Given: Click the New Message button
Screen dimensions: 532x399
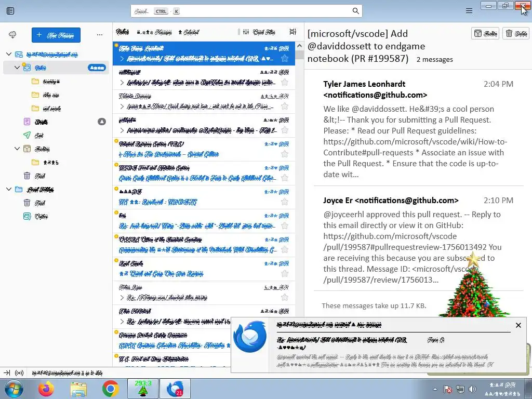Looking at the screenshot, I should [x=56, y=35].
